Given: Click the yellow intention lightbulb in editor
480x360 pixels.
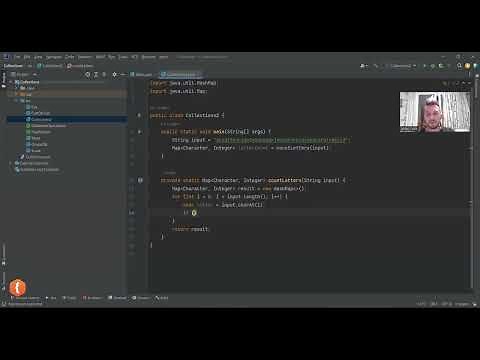Looking at the screenshot, I should [x=194, y=213].
